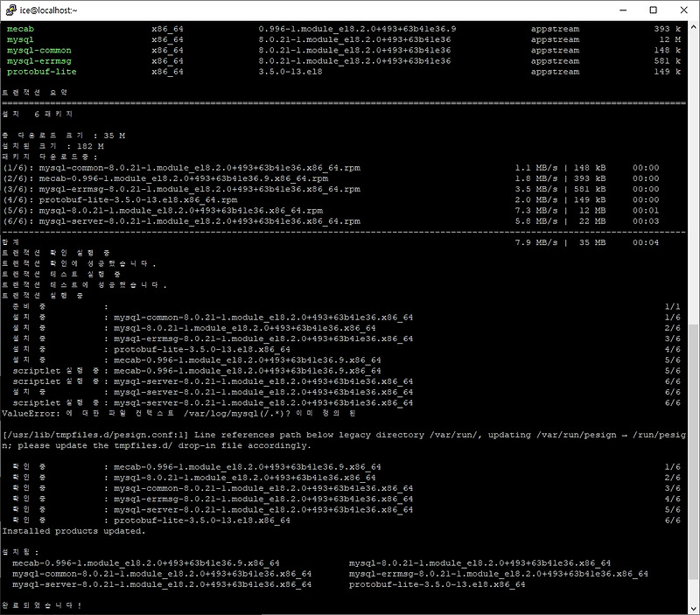Viewport: 700px width, 615px height.
Task: Click the minimize icon on the title bar
Action: coord(621,10)
